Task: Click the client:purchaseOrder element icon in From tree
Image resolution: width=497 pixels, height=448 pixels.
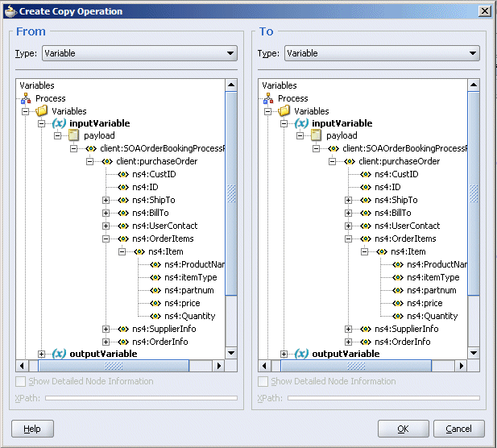Action: click(107, 161)
